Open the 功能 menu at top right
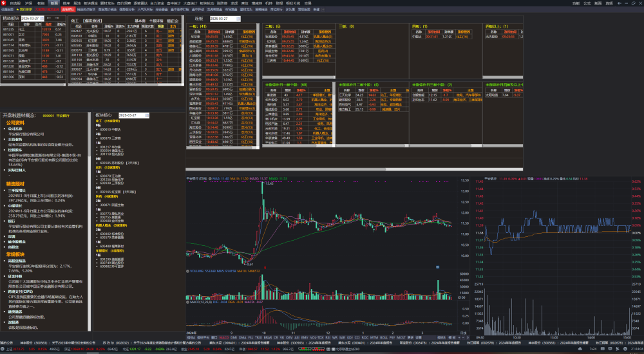This screenshot has height=354, width=644. click(576, 3)
